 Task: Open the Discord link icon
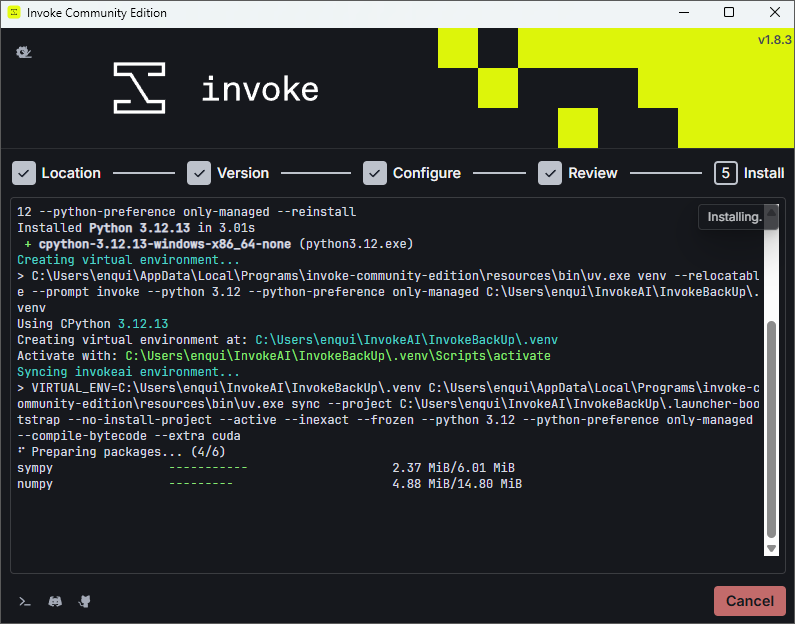55,601
